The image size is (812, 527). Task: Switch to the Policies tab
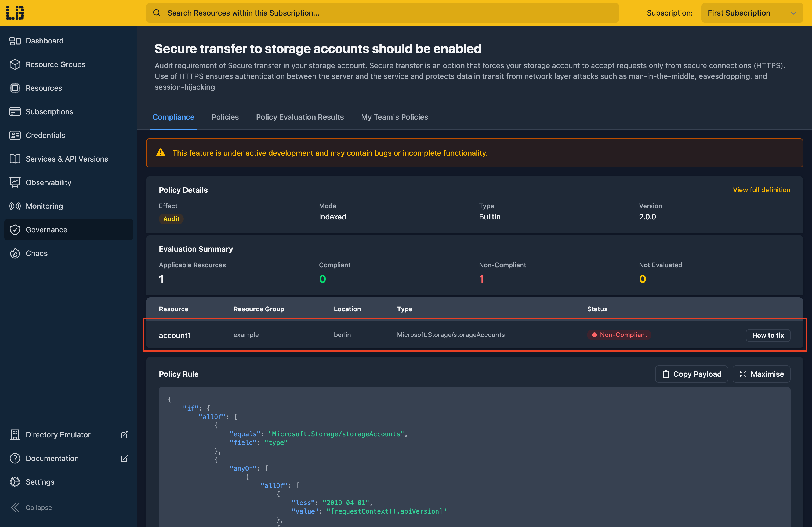(x=225, y=117)
